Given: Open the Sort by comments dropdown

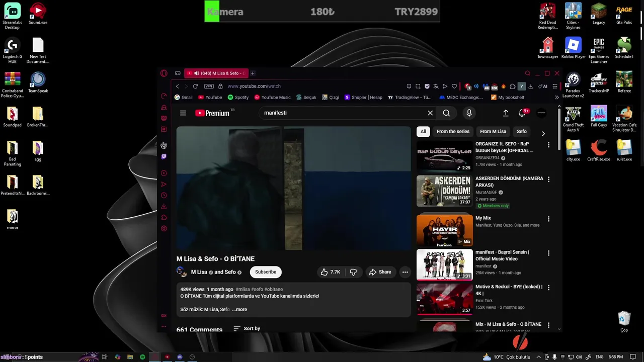Looking at the screenshot, I should [x=247, y=329].
